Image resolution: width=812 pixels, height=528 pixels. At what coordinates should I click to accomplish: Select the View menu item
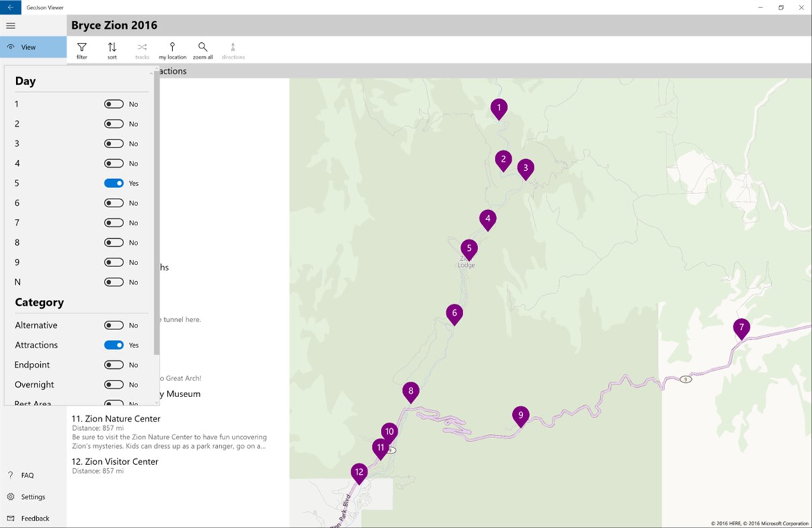[34, 47]
